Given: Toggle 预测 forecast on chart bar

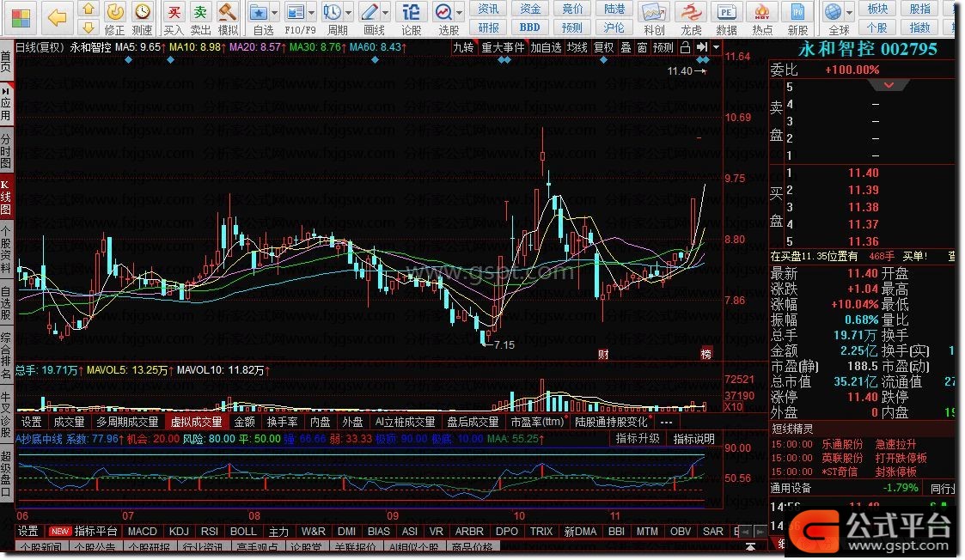Looking at the screenshot, I should [x=663, y=47].
